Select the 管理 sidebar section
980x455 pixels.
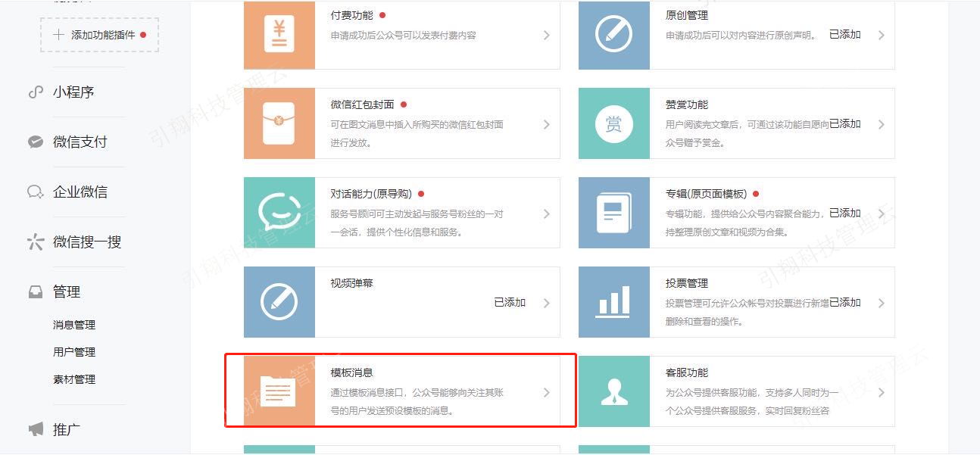click(x=67, y=292)
